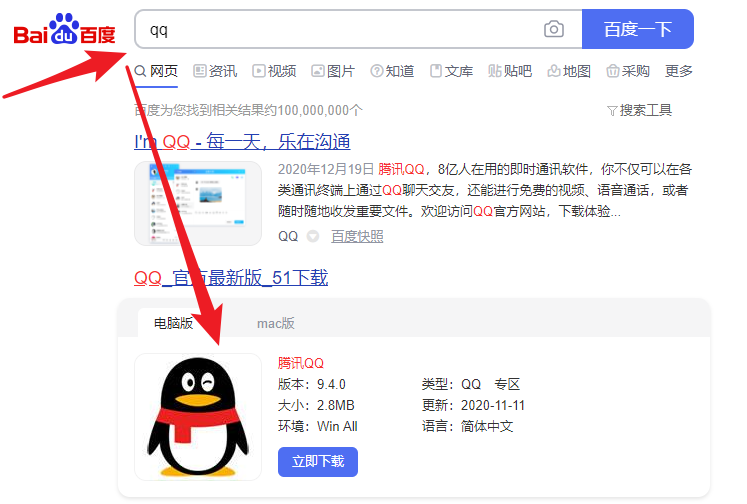Open the Baidu logo homepage link

64,30
